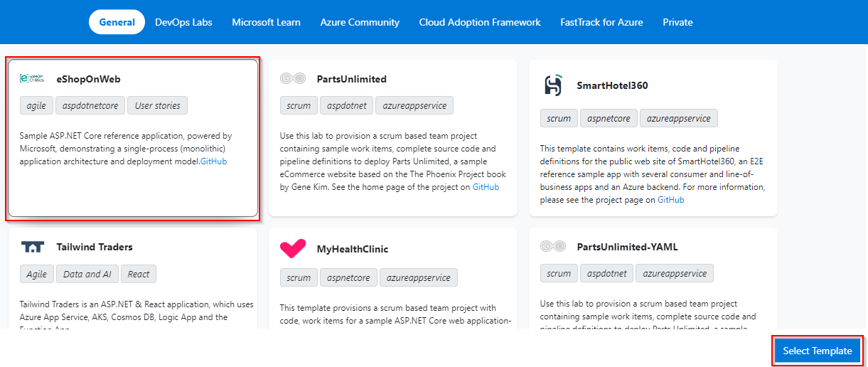Click the MyHealthClinic template title
This screenshot has width=868, height=367.
point(353,249)
